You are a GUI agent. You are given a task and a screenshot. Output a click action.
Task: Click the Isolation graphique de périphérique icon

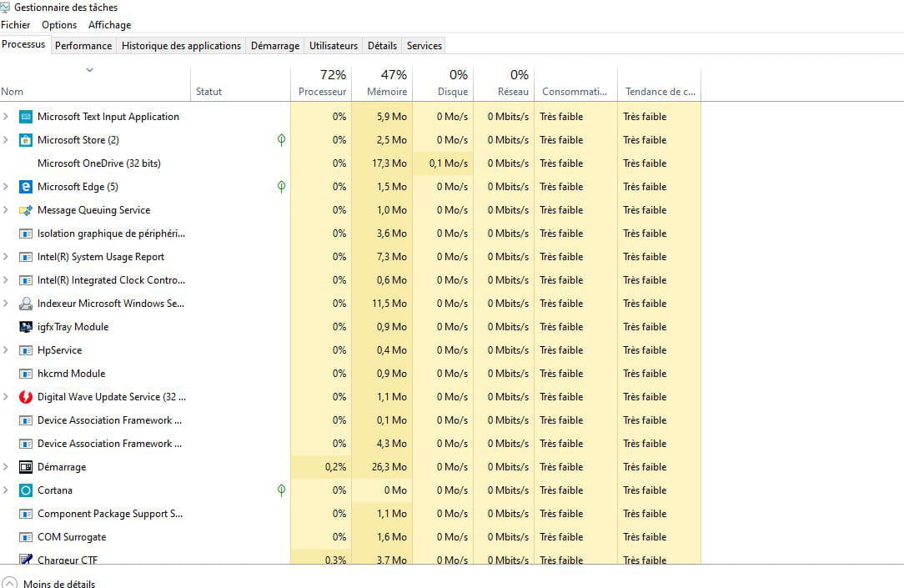coord(25,234)
